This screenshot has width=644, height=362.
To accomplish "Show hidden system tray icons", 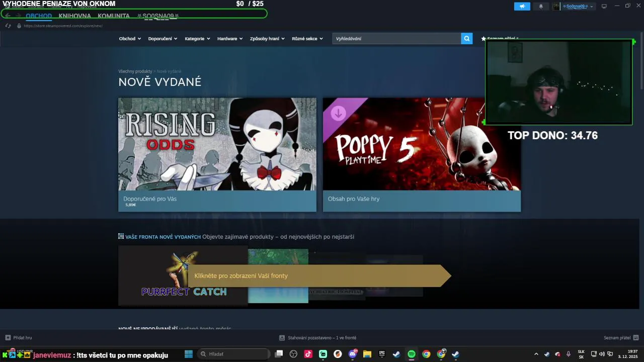I will tap(536, 354).
